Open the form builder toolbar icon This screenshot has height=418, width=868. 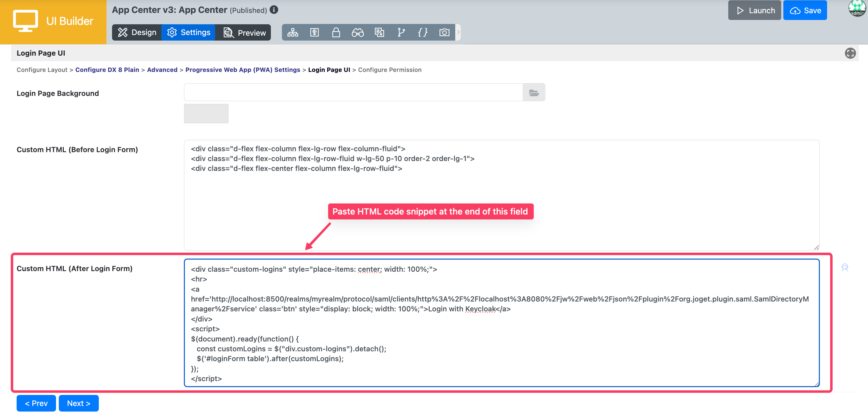click(314, 32)
